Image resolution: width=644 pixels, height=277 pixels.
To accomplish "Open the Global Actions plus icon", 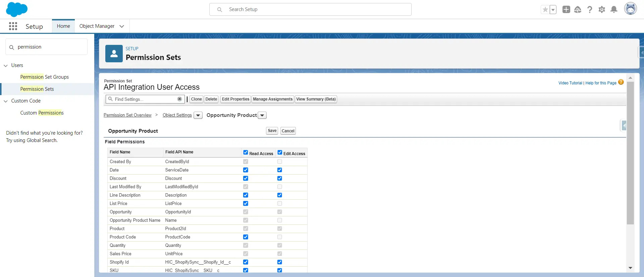I will (x=566, y=10).
